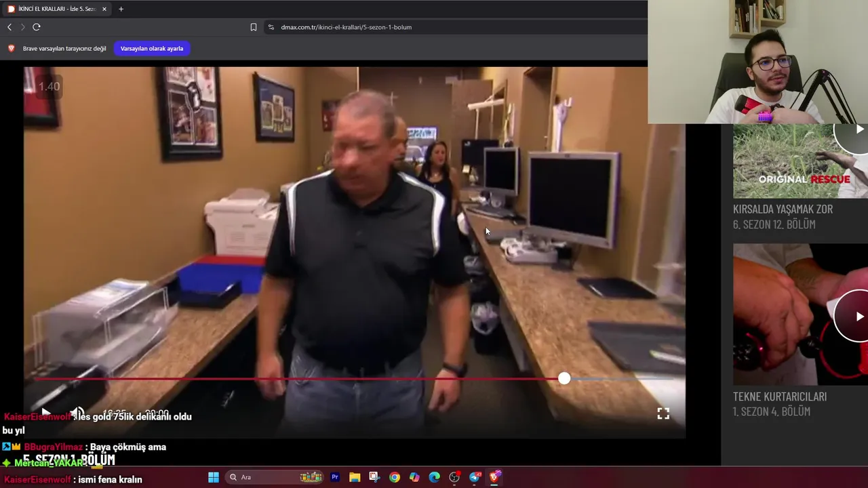Click the taskbar 'Ara' search box

[275, 477]
